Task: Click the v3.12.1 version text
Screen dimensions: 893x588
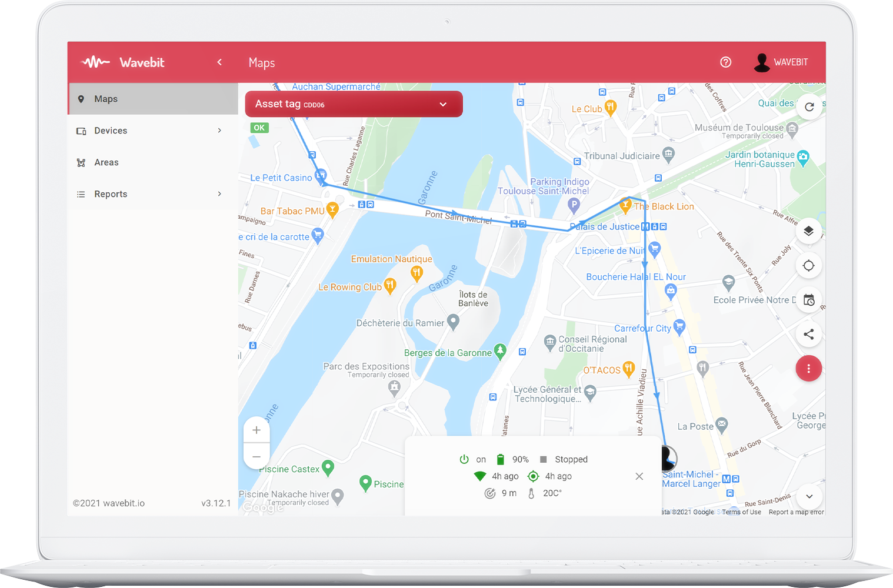Action: pyautogui.click(x=216, y=503)
